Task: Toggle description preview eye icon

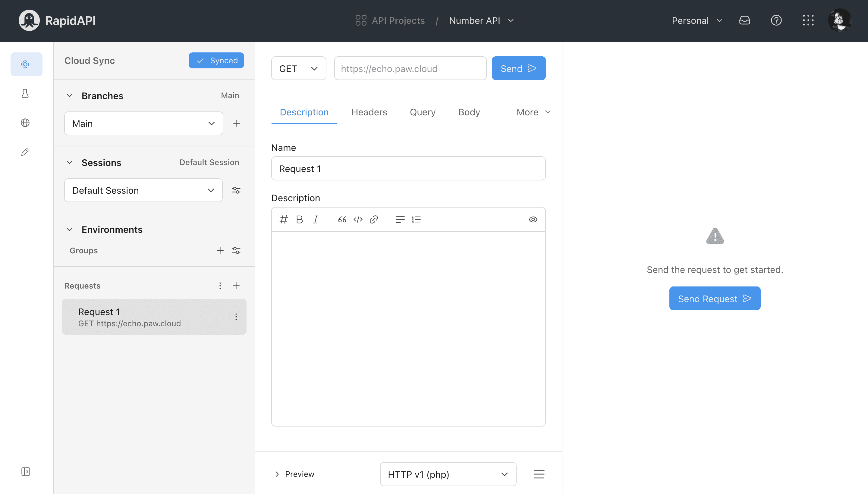Action: (x=533, y=220)
